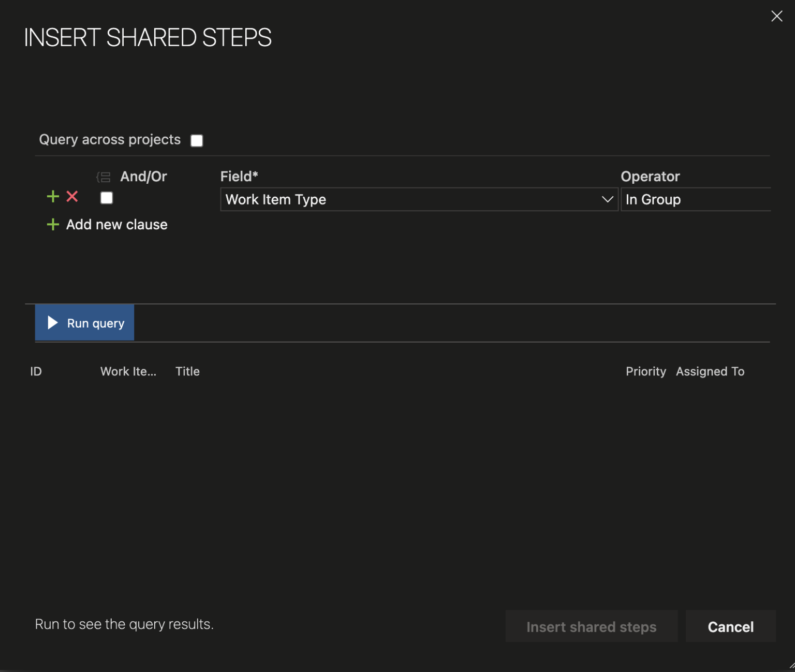Delete the clause using the red X icon
795x672 pixels.
click(72, 197)
